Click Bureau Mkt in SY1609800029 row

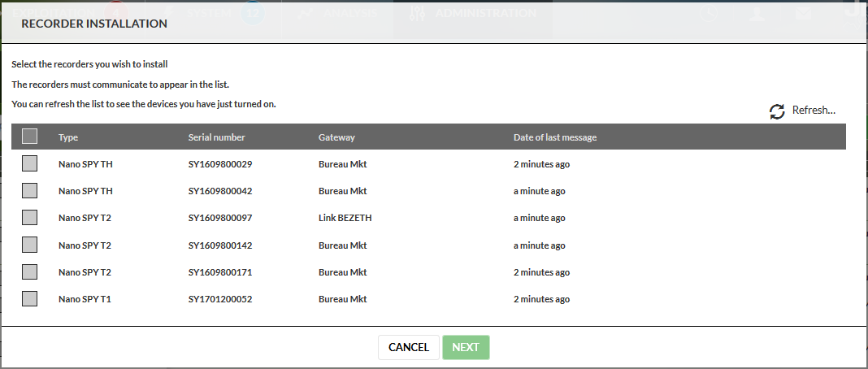point(343,164)
